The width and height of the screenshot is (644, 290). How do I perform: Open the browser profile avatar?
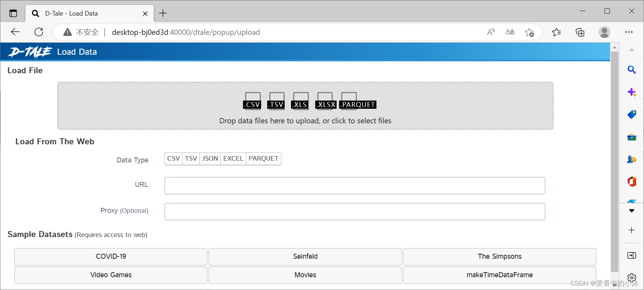point(604,32)
